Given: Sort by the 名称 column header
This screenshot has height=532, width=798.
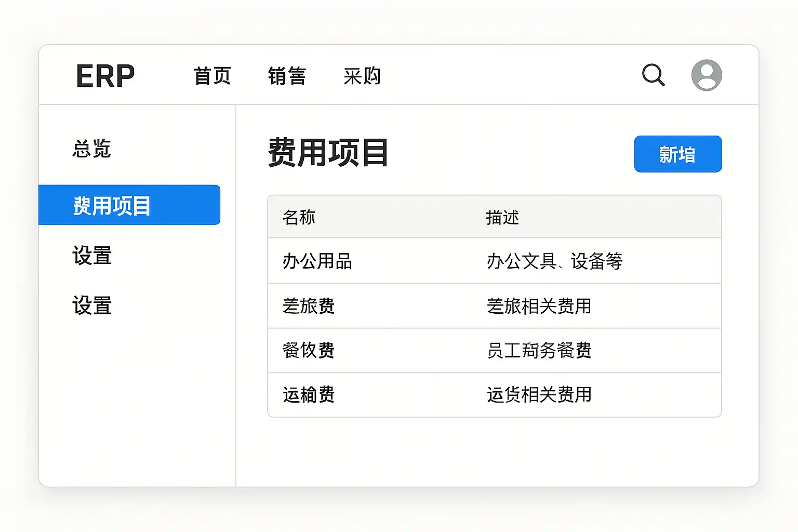Looking at the screenshot, I should point(299,217).
